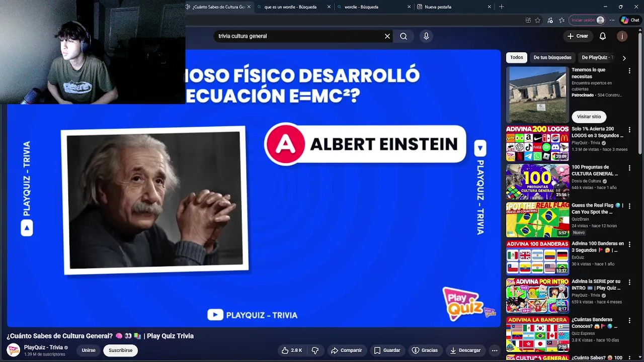Select the 'Todos' filter chip
The width and height of the screenshot is (644, 362).
(x=517, y=57)
